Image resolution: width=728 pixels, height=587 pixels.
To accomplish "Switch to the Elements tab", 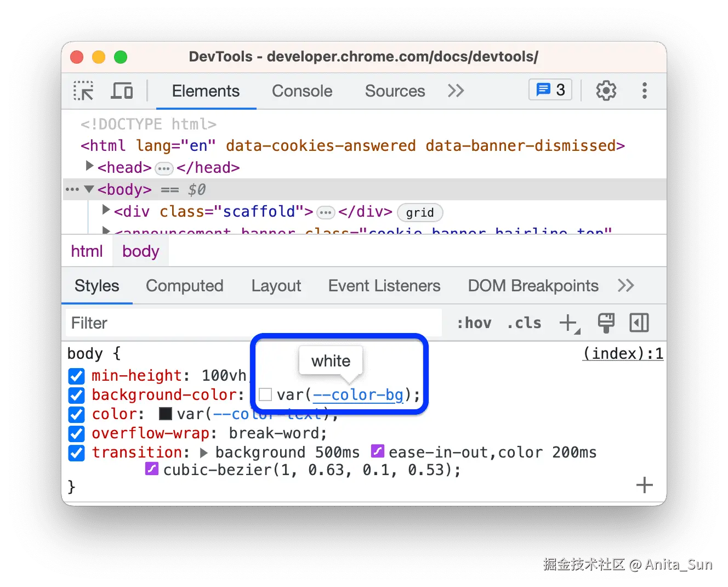I will click(x=206, y=91).
